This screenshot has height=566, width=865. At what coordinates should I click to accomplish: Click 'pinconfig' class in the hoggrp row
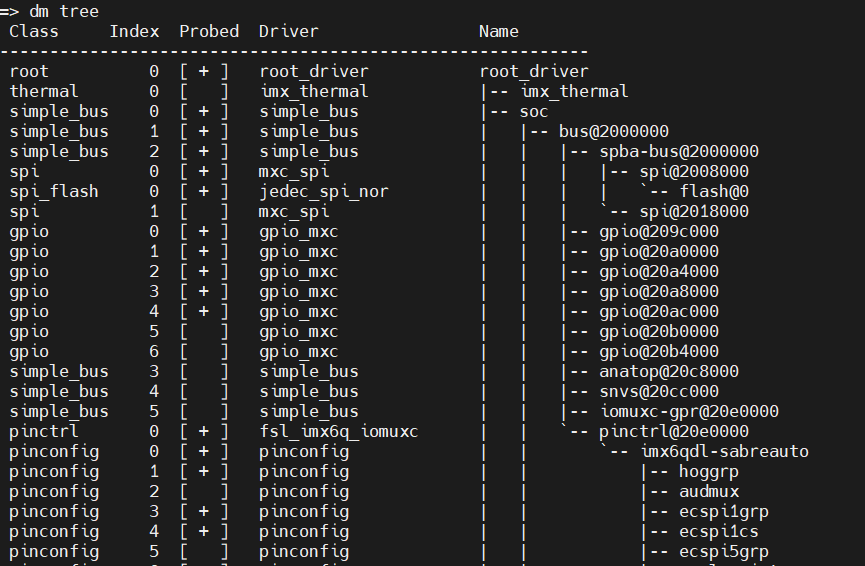(54, 472)
